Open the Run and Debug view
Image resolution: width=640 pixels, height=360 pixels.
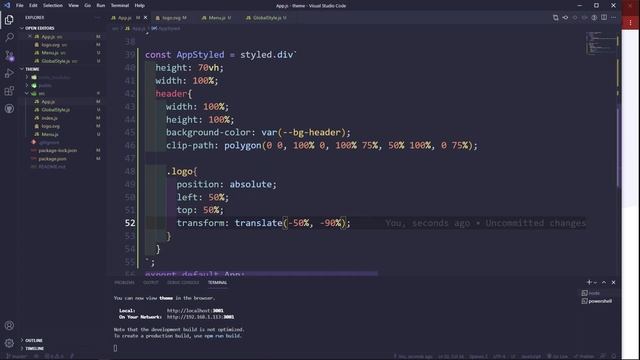tap(9, 73)
